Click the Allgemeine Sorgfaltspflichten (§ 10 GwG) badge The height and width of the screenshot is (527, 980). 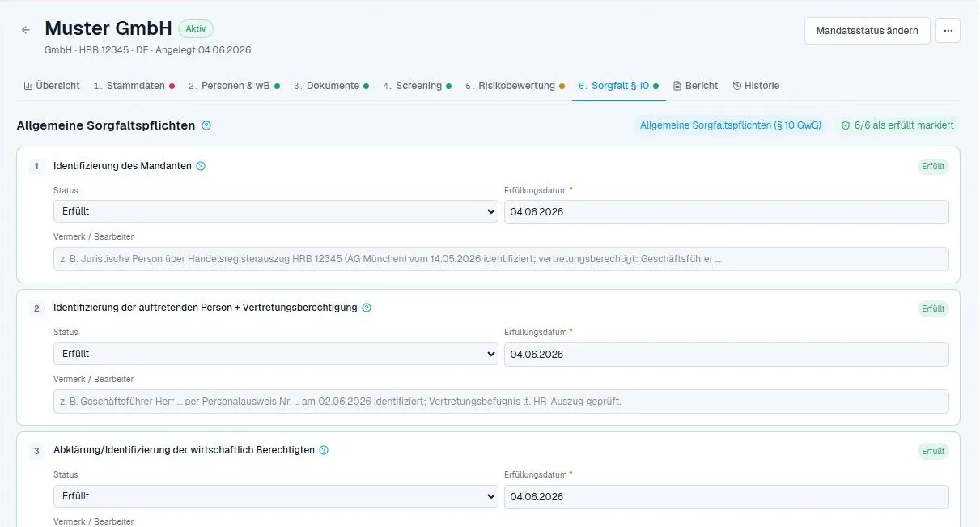click(730, 125)
